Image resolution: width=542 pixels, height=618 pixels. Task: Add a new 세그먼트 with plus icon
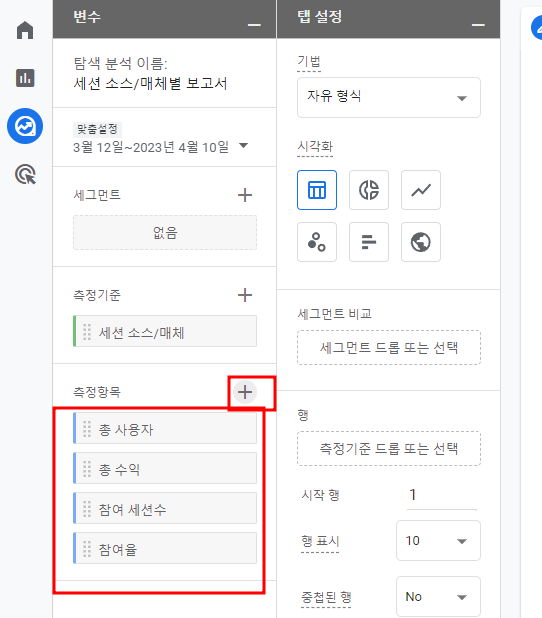(x=245, y=195)
